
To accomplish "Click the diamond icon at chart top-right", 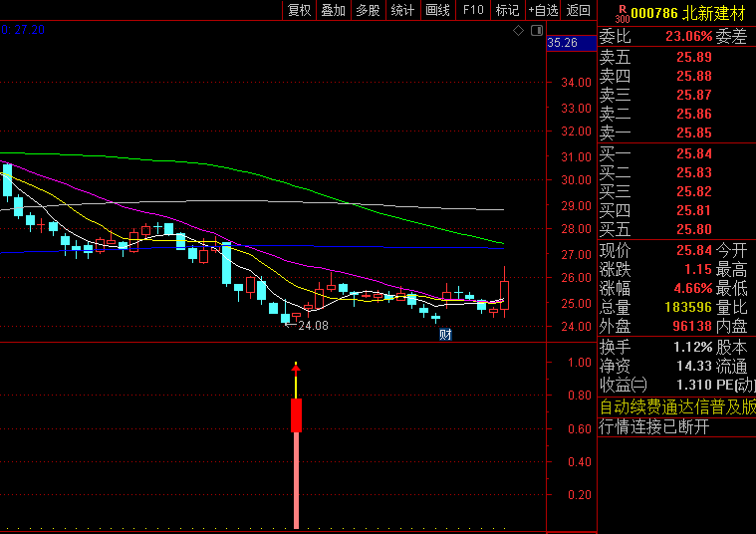I will (x=518, y=31).
